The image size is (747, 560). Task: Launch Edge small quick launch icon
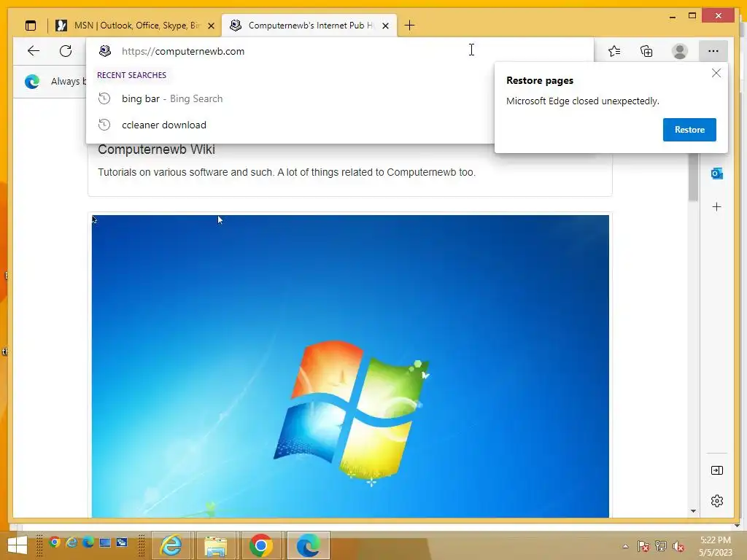[x=88, y=542]
